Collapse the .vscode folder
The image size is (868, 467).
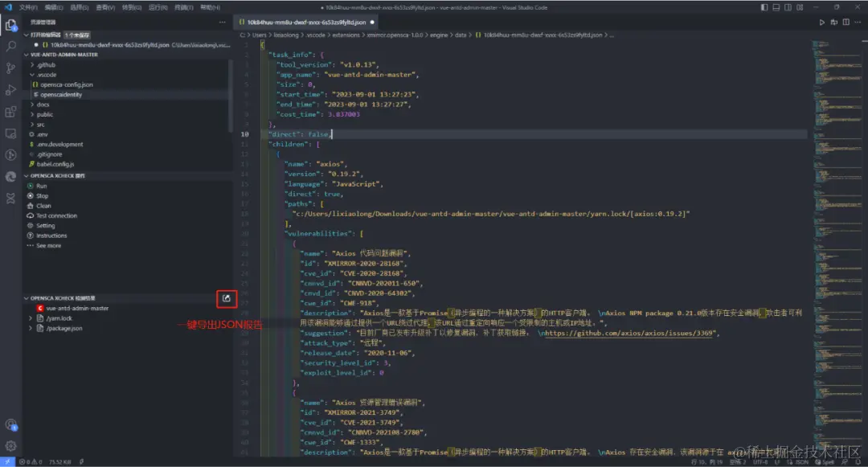[x=32, y=75]
